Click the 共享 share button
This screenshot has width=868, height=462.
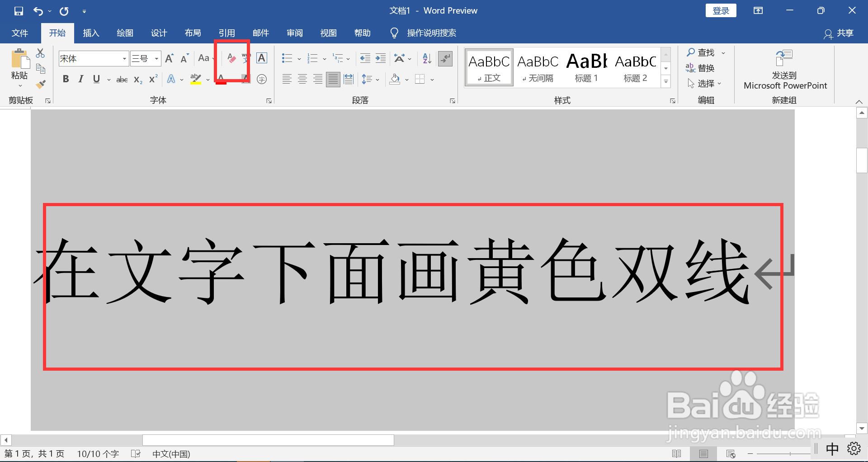[839, 33]
